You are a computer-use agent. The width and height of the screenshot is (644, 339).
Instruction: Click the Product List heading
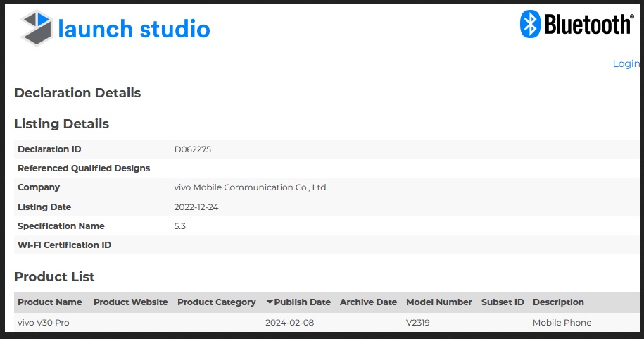[x=55, y=277]
